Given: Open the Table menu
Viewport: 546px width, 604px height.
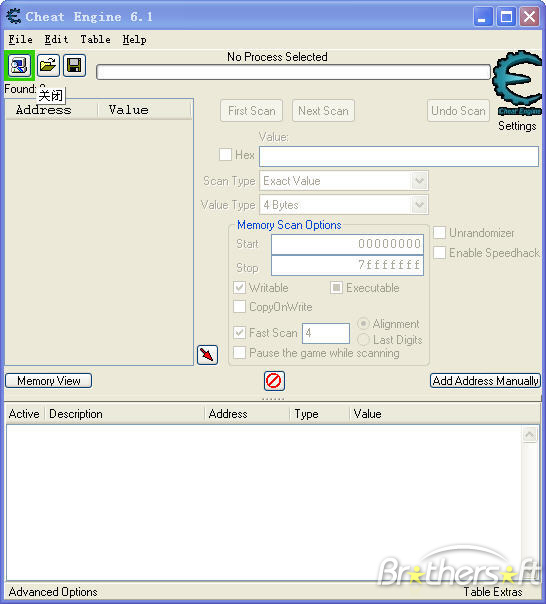Looking at the screenshot, I should pos(95,39).
